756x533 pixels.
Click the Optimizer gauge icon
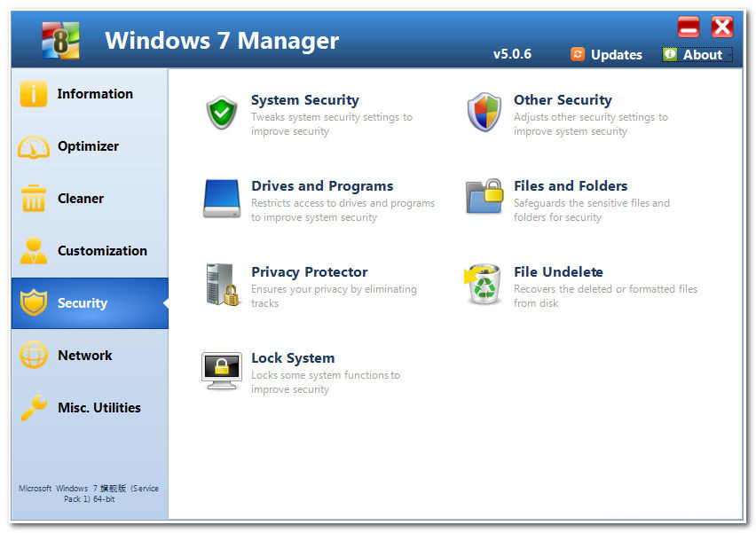point(33,146)
